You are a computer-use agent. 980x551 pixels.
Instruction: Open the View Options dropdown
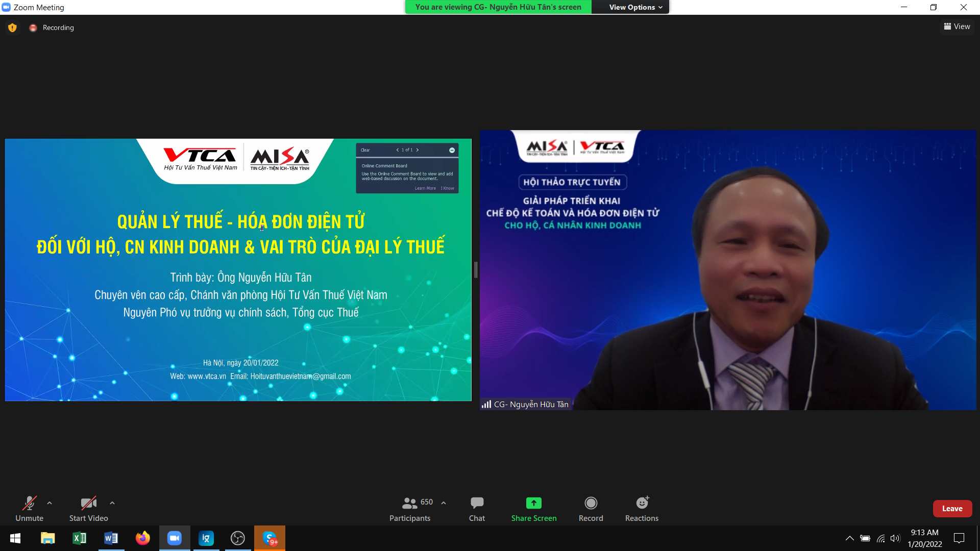(635, 7)
